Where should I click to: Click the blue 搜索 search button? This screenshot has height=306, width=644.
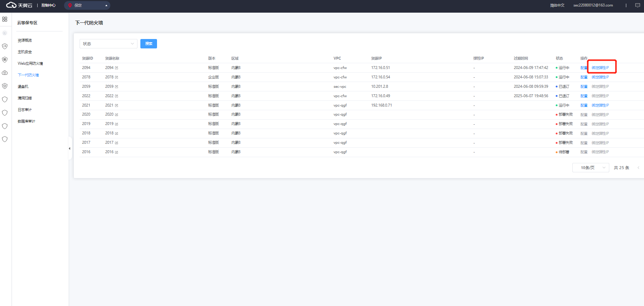[149, 44]
